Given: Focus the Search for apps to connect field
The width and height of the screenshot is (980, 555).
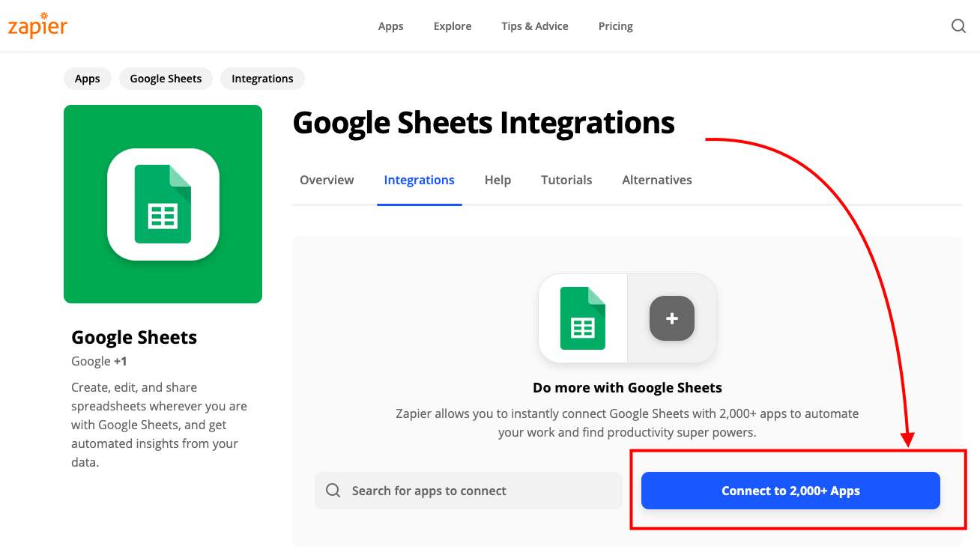Looking at the screenshot, I should pyautogui.click(x=468, y=491).
